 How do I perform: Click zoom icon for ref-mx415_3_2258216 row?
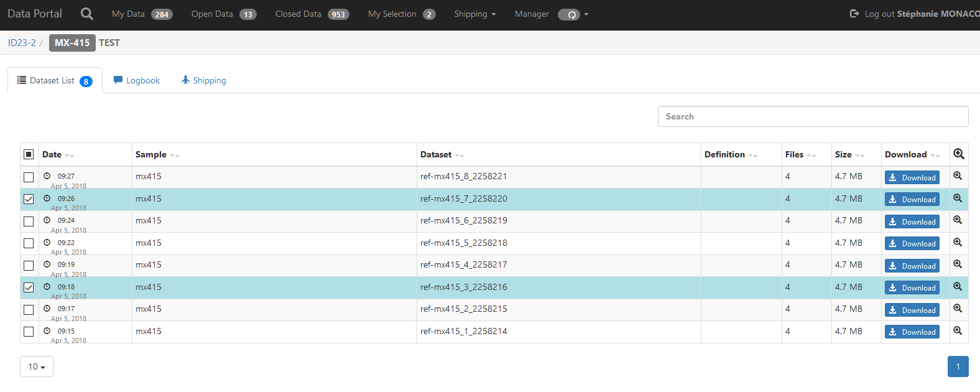pos(958,287)
